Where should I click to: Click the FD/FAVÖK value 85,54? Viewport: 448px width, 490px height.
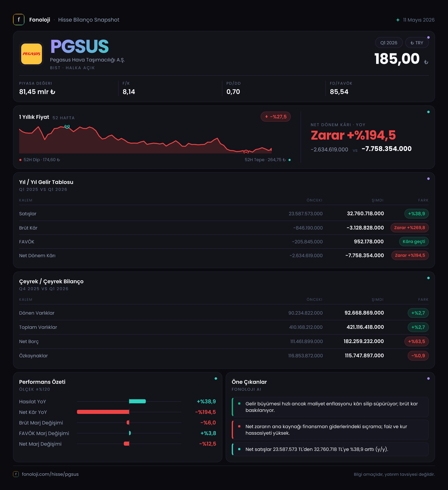click(339, 92)
